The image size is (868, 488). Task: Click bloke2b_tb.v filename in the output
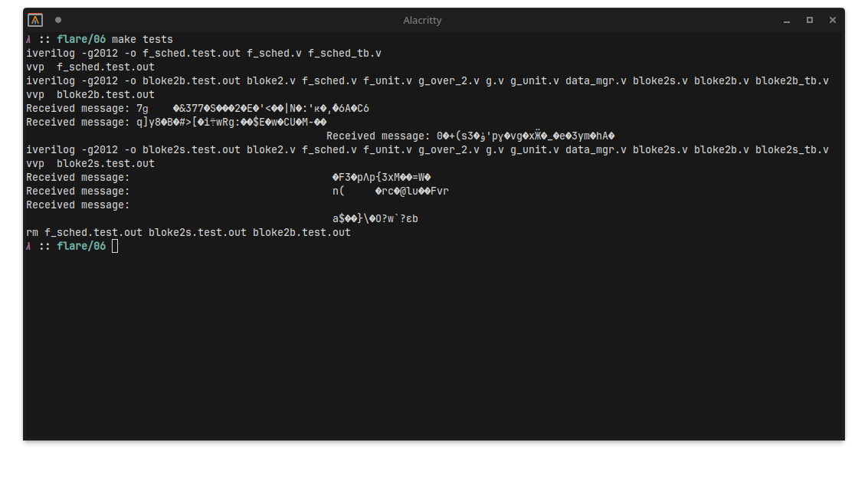point(792,80)
